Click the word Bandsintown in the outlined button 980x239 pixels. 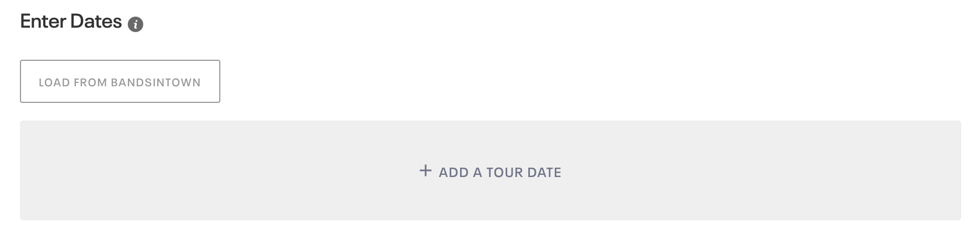[x=156, y=82]
